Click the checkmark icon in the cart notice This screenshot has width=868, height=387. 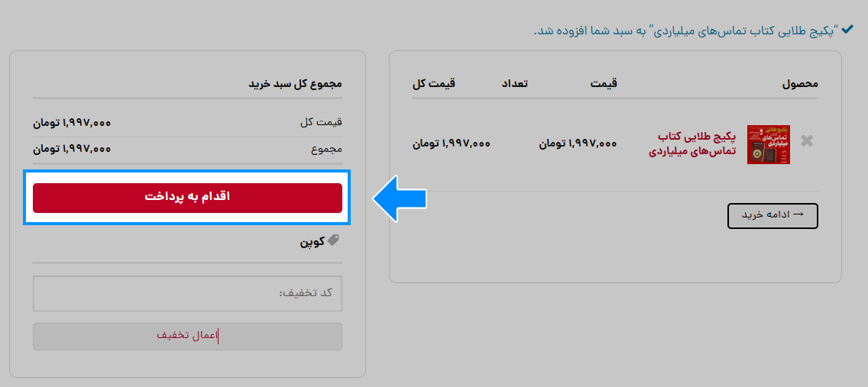[847, 30]
